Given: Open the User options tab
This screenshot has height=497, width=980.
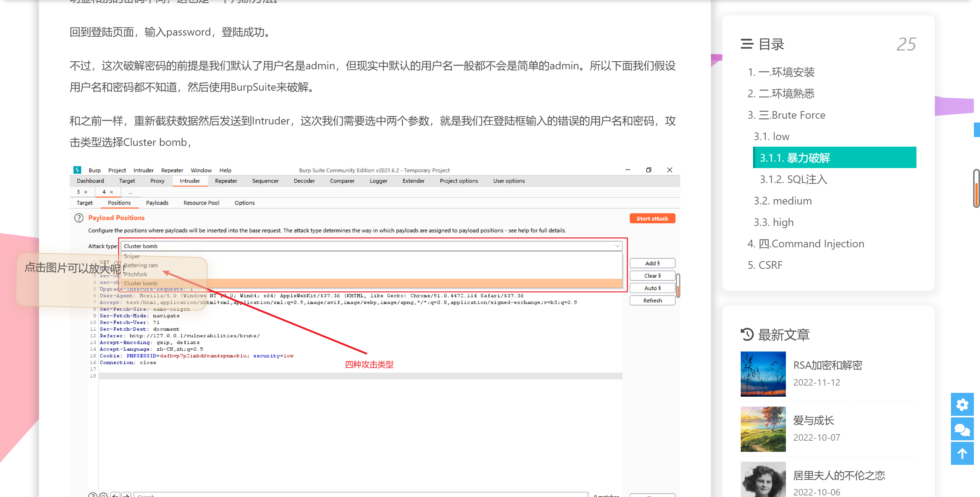Looking at the screenshot, I should click(509, 181).
